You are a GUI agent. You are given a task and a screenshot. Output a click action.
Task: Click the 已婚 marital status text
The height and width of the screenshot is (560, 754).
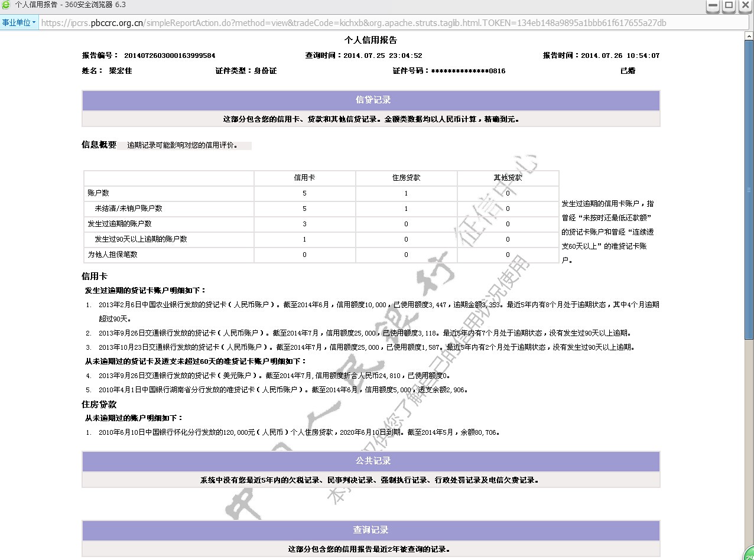[628, 71]
